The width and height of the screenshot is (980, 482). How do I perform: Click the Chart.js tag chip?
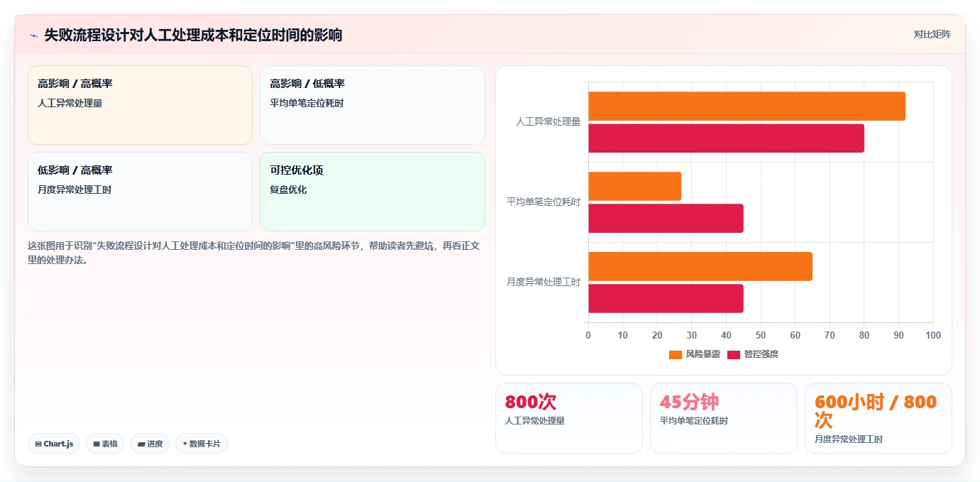point(54,444)
